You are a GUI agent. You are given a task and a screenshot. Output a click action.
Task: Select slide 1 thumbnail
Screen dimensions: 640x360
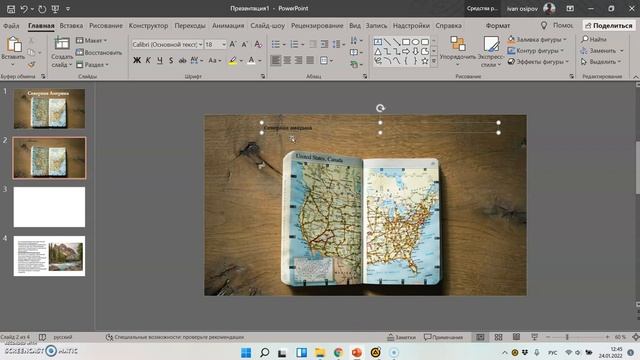click(x=49, y=109)
